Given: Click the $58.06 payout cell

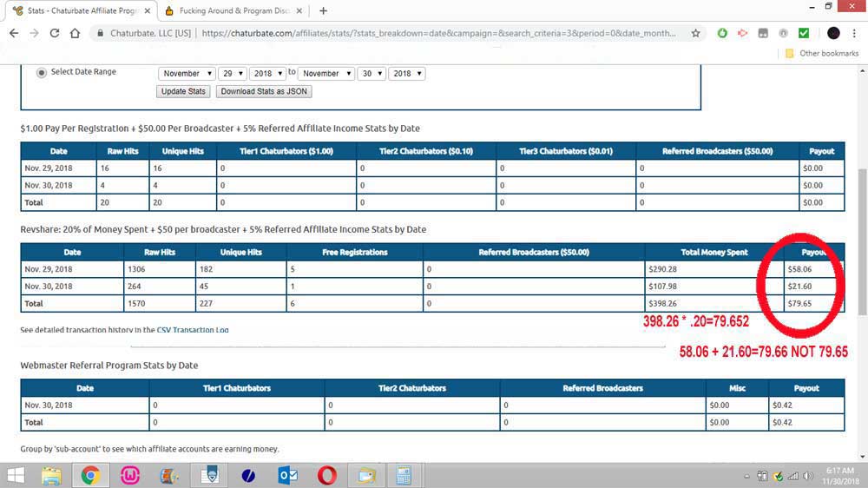Looking at the screenshot, I should point(814,269).
